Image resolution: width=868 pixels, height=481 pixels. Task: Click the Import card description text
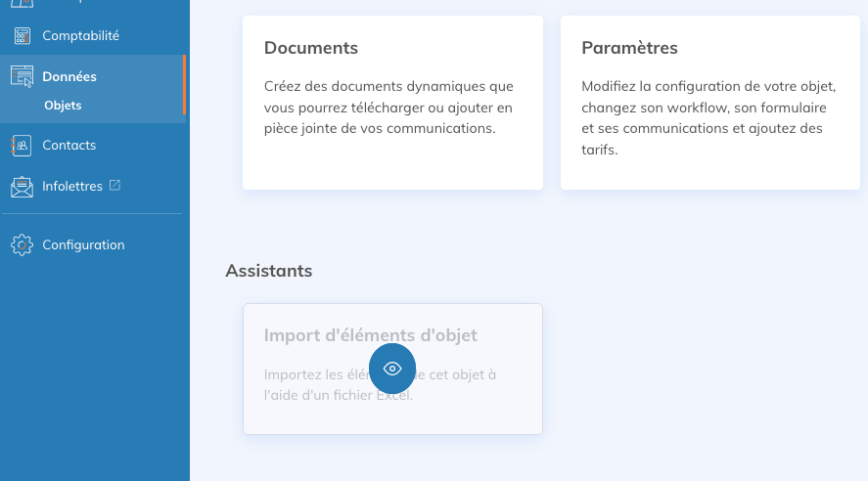coord(380,385)
